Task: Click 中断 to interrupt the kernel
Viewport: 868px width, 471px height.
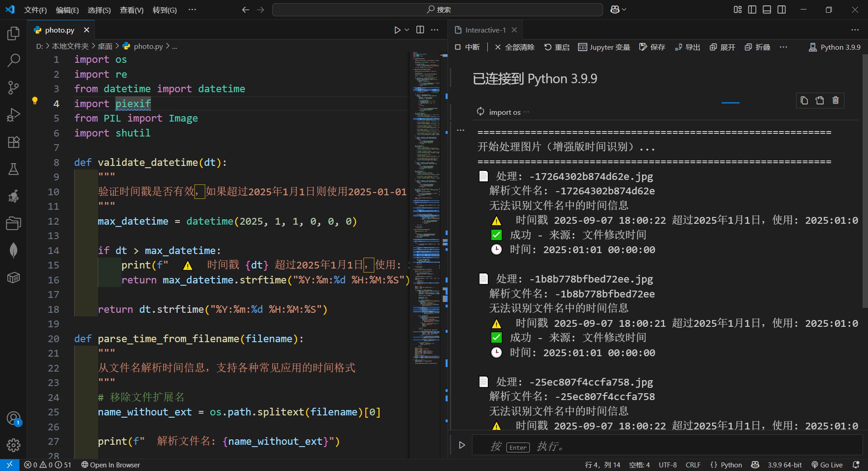Action: (x=467, y=47)
